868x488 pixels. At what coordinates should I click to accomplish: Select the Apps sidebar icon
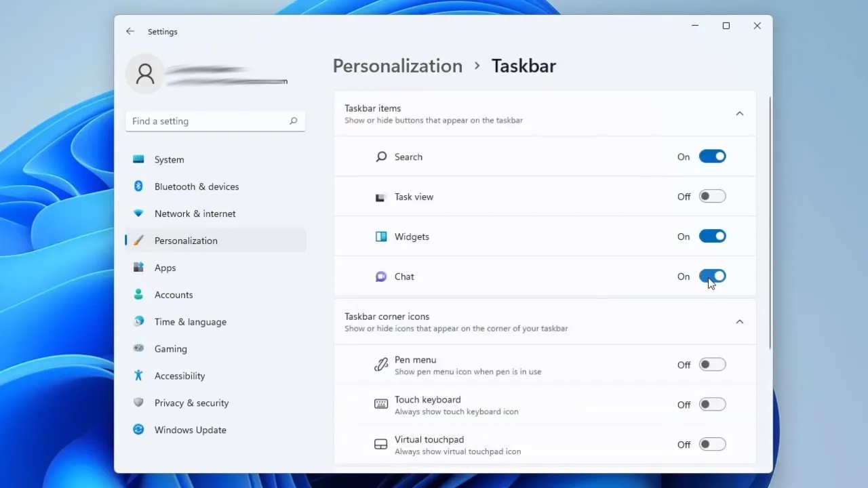pos(138,268)
